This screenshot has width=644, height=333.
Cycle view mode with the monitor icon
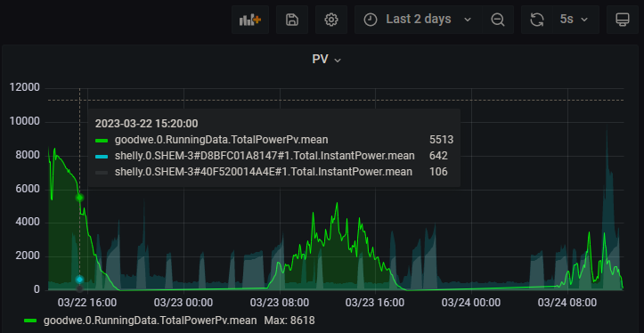(623, 20)
